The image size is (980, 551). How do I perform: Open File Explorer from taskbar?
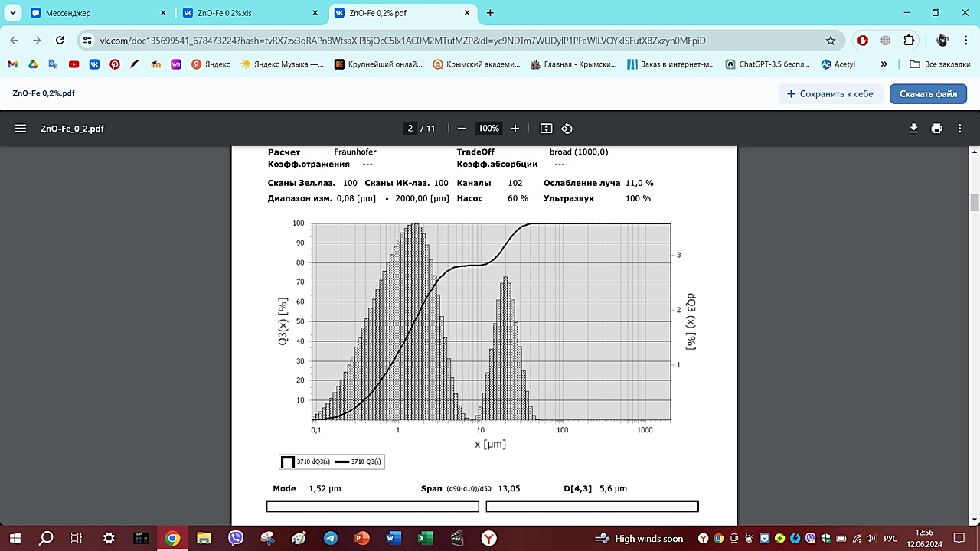point(204,538)
